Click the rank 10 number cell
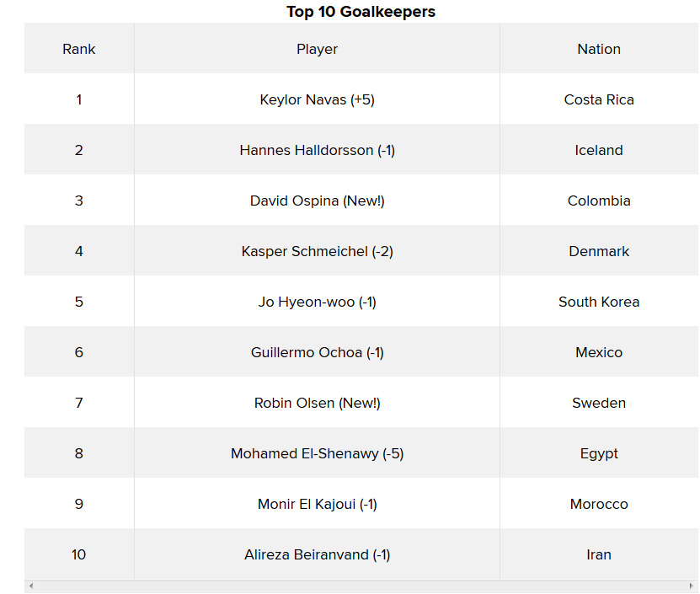The width and height of the screenshot is (700, 594). pyautogui.click(x=79, y=554)
